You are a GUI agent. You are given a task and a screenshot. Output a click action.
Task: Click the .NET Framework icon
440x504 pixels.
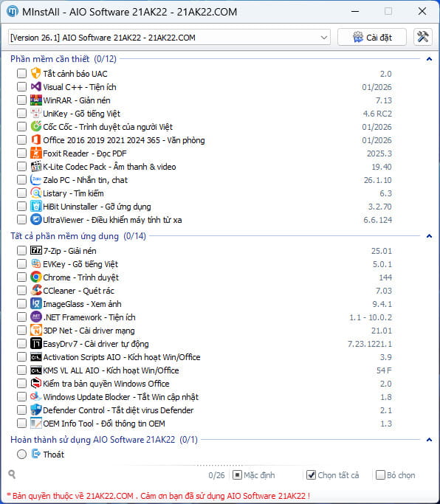(x=35, y=317)
